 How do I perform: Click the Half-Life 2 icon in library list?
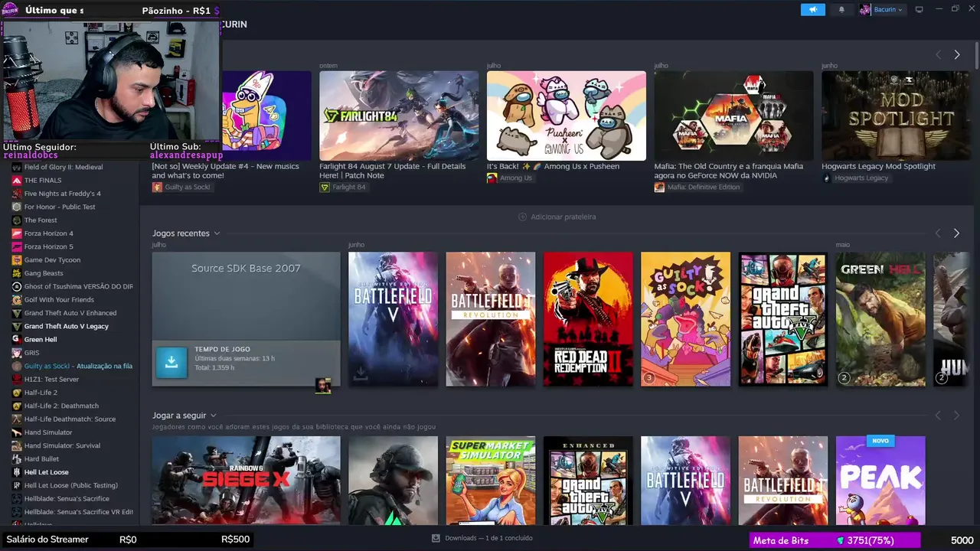pos(16,393)
